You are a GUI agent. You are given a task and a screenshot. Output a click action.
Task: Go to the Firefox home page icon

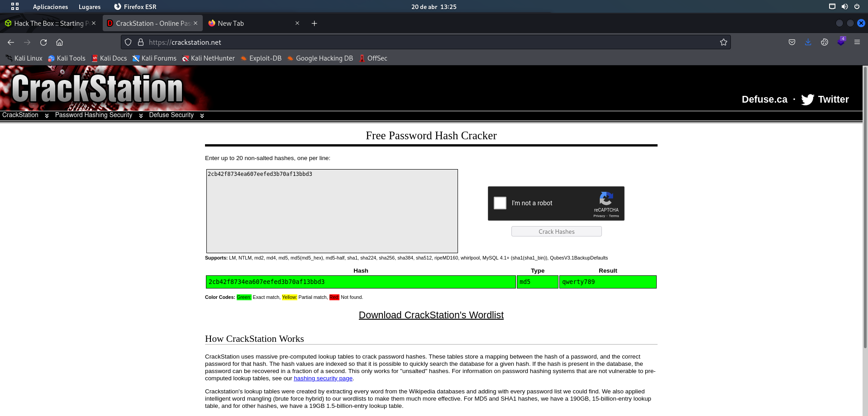pyautogui.click(x=59, y=43)
